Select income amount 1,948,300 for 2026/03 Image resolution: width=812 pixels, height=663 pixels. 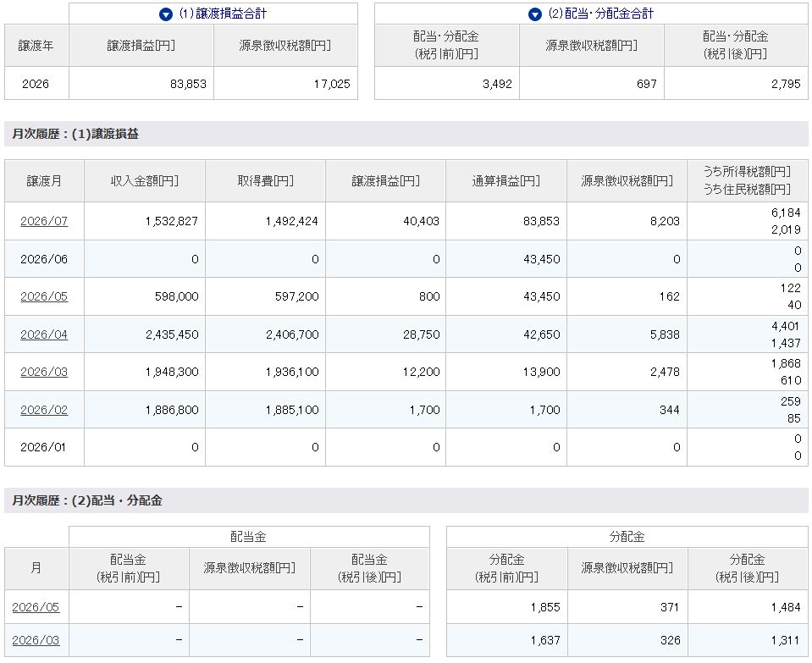[x=171, y=372]
